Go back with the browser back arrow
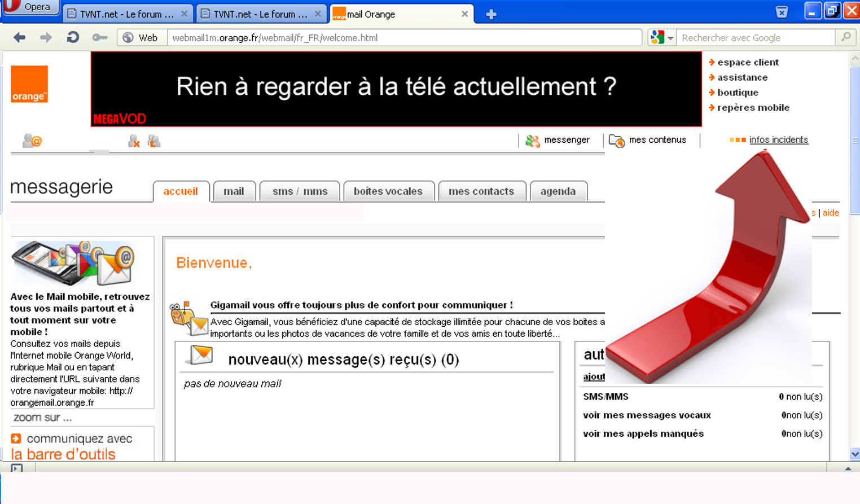Viewport: 860px width, 504px height. 20,38
